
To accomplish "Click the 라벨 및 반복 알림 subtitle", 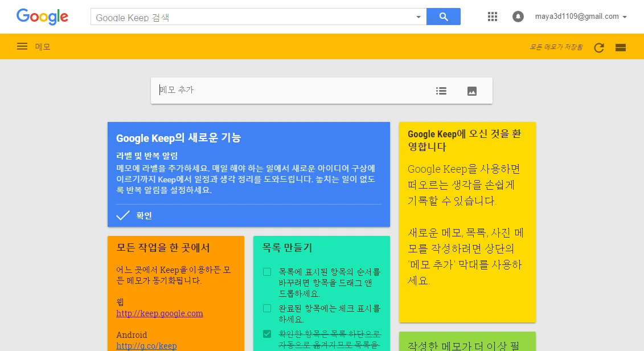I will pos(147,156).
